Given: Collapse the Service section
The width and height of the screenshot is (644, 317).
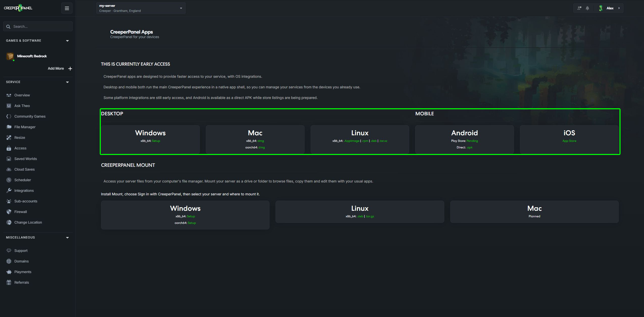Looking at the screenshot, I should (x=67, y=82).
